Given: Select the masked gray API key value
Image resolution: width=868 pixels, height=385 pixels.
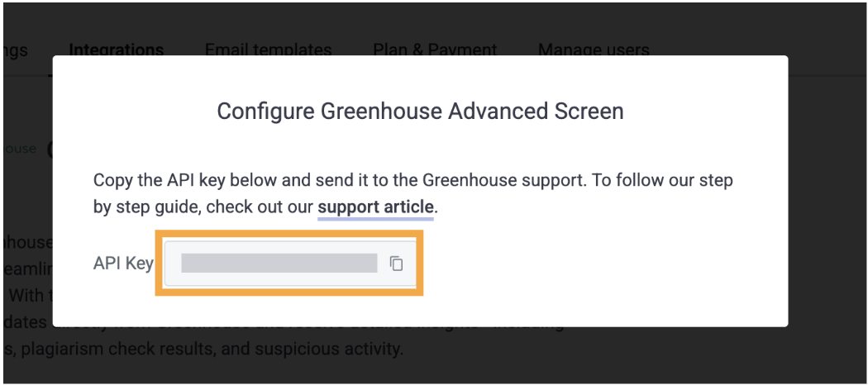Looking at the screenshot, I should click(x=279, y=264).
